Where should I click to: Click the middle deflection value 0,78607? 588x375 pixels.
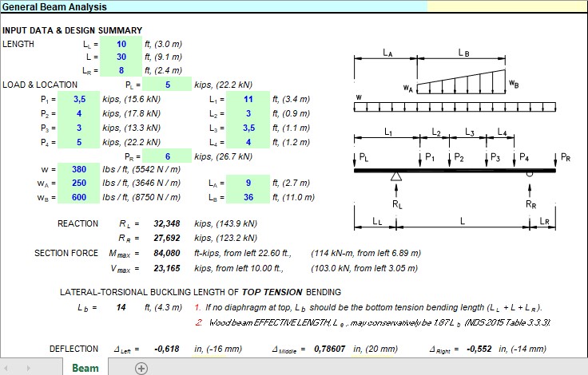329,349
